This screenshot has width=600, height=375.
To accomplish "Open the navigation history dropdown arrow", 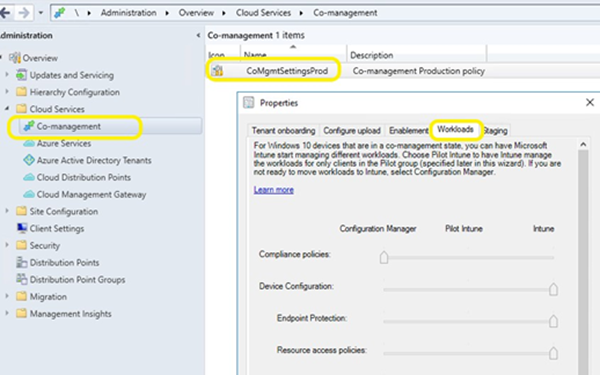I will [41, 13].
